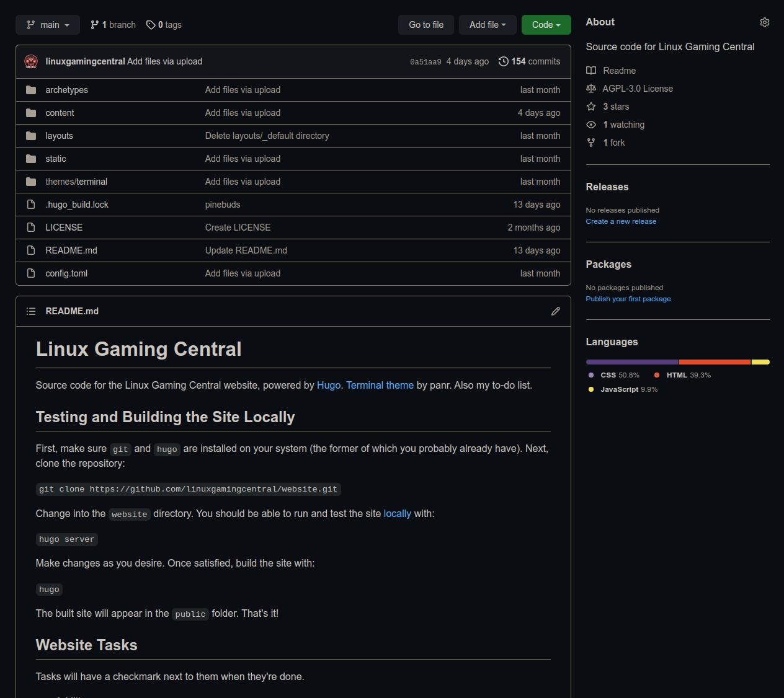The height and width of the screenshot is (698, 784).
Task: Open the config.toml file
Action: tap(66, 273)
